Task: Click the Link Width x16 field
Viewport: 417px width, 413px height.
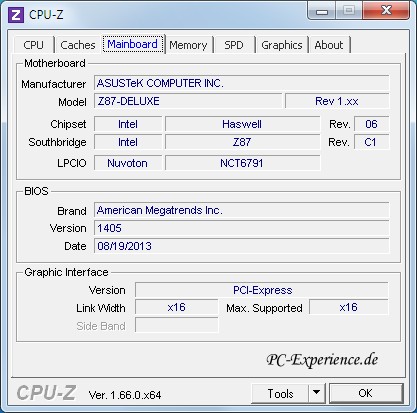Action: [x=176, y=307]
